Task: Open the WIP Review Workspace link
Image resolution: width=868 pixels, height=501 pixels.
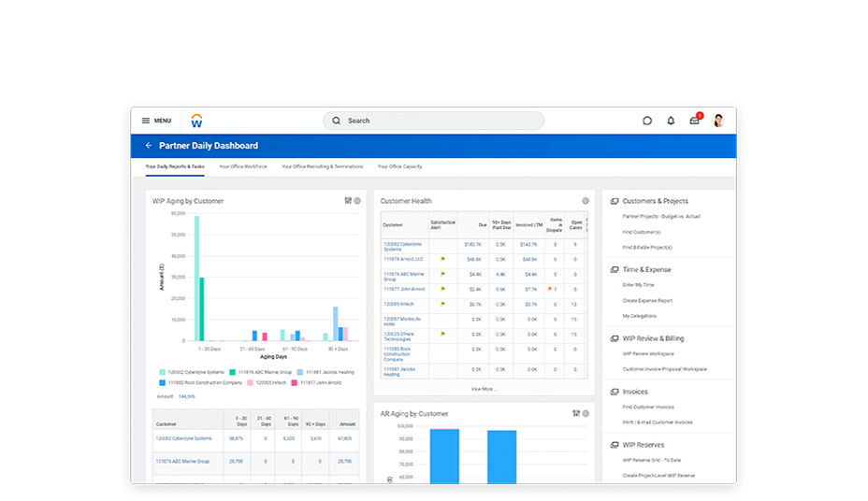Action: point(648,354)
